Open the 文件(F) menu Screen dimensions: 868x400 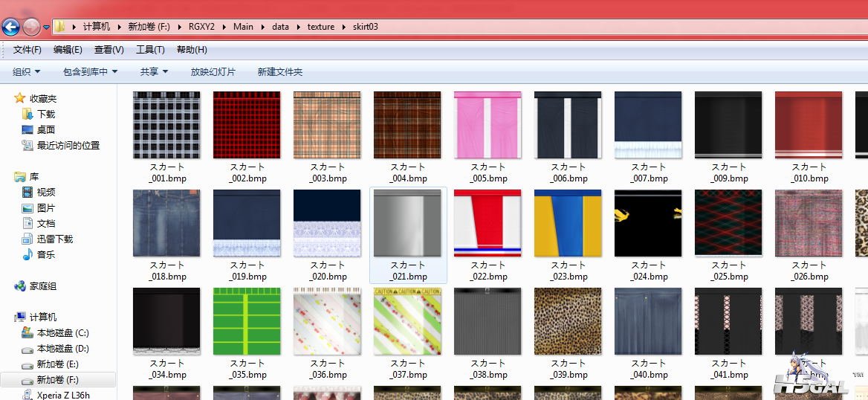(x=27, y=50)
